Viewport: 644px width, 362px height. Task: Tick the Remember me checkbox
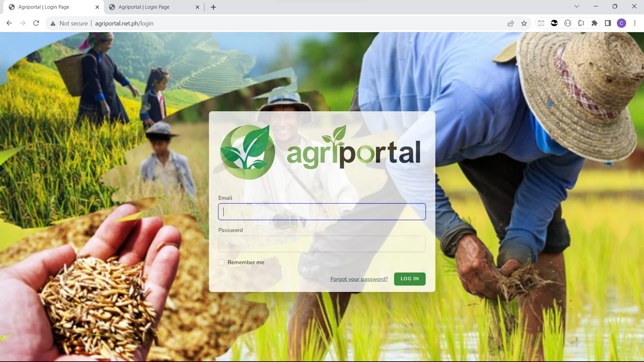pos(221,262)
